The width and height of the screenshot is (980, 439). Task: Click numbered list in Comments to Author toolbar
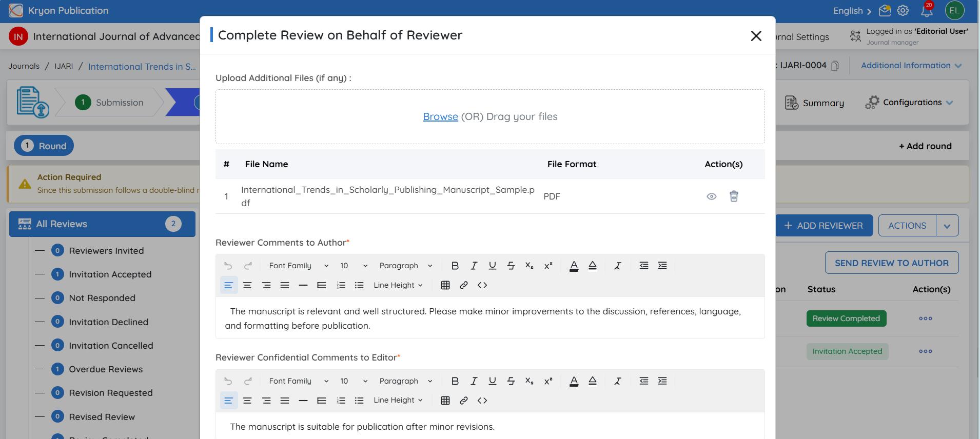[341, 285]
